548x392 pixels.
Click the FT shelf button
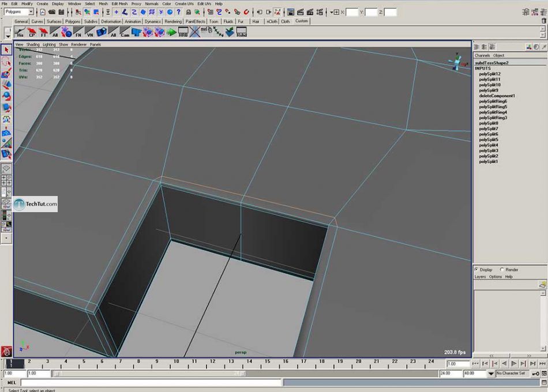43,32
